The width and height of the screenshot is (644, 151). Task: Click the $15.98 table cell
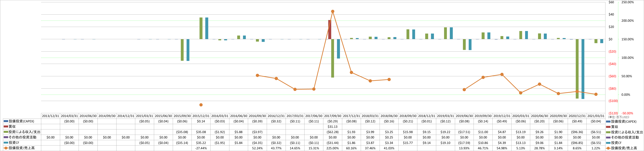pos(408,132)
